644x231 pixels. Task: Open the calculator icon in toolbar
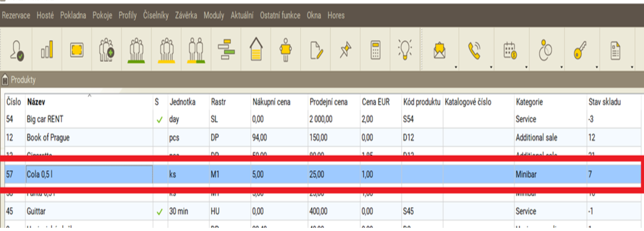click(375, 50)
